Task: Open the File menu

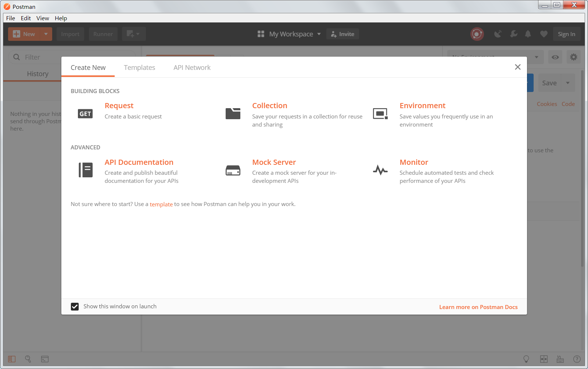Action: [x=11, y=18]
